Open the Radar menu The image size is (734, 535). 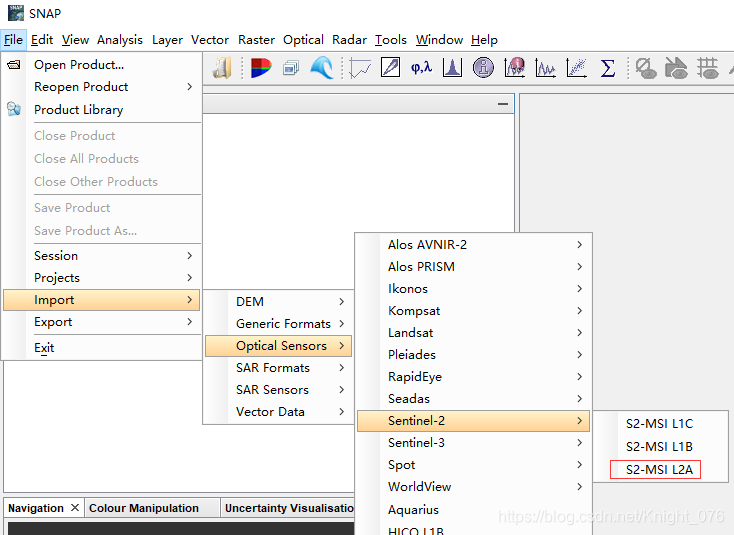pyautogui.click(x=349, y=40)
